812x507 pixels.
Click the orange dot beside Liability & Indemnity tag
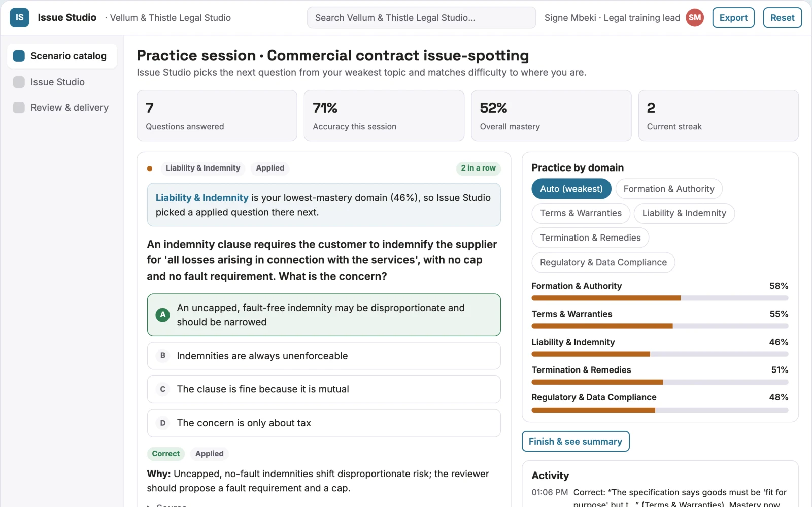[x=150, y=168]
